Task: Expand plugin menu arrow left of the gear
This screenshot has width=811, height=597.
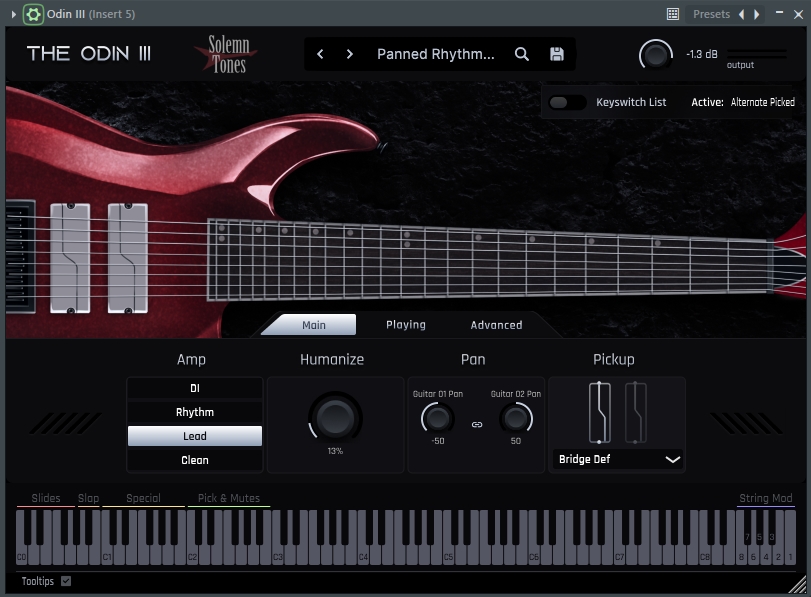Action: click(x=13, y=14)
